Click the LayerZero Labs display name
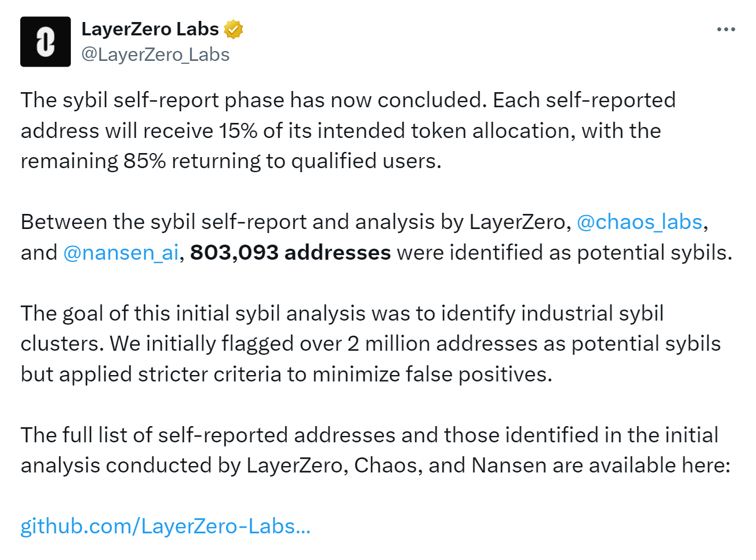This screenshot has width=756, height=560. [x=150, y=29]
